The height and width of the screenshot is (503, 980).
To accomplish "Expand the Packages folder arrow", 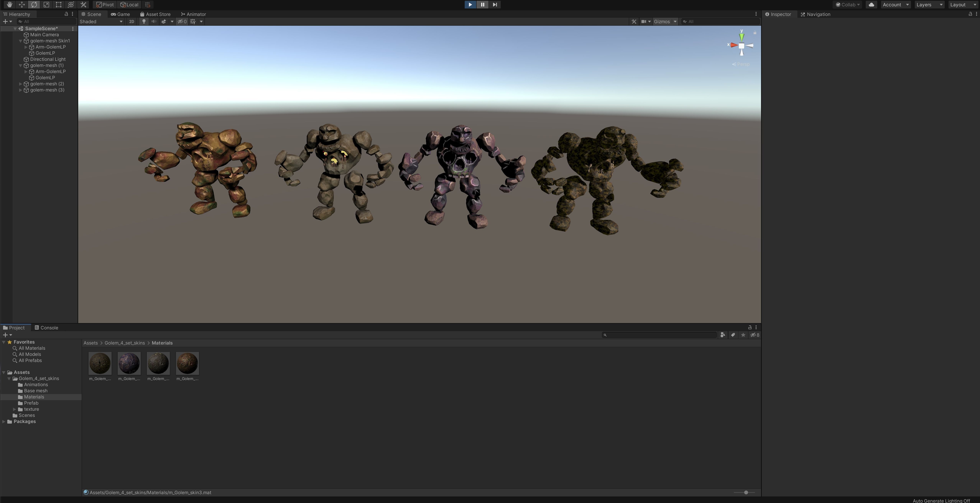I will [4, 421].
